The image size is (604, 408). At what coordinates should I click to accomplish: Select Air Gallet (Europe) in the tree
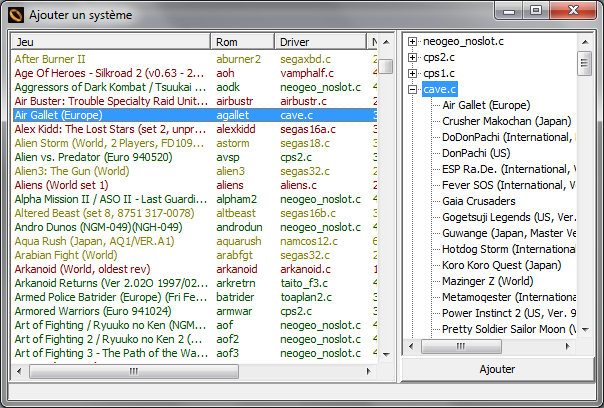(x=486, y=105)
